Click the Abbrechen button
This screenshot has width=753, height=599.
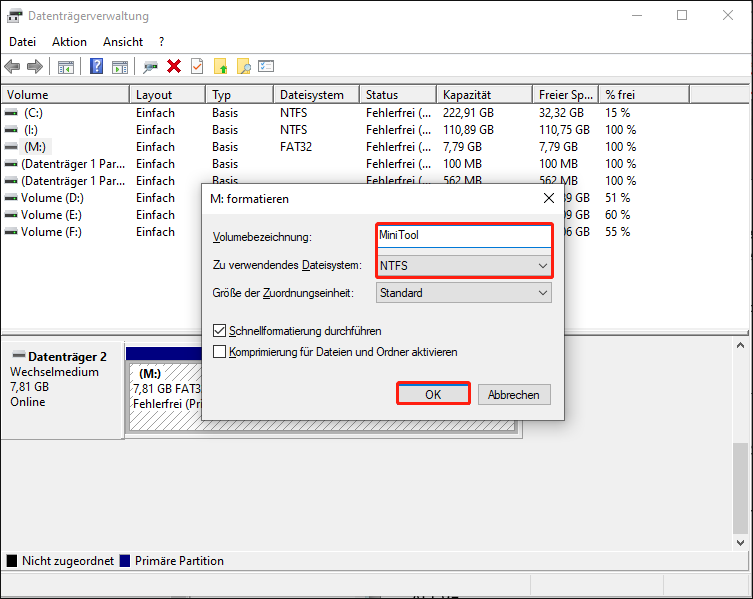pos(513,395)
